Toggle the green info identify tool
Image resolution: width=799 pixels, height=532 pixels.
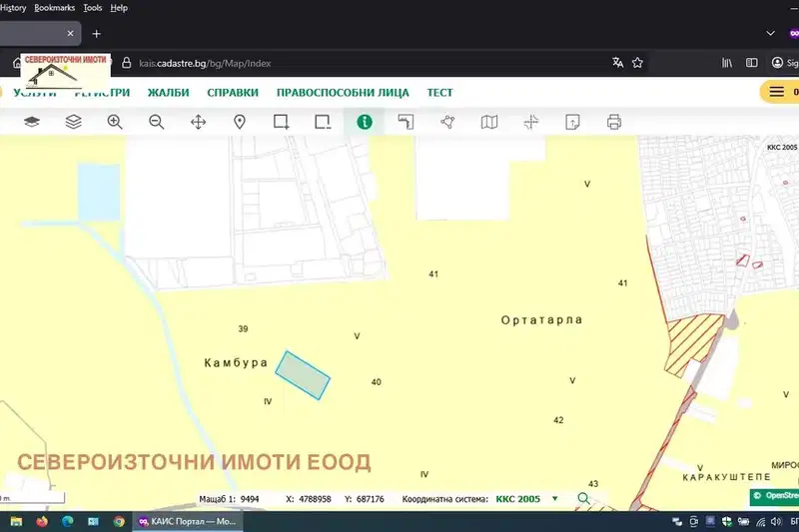(365, 122)
